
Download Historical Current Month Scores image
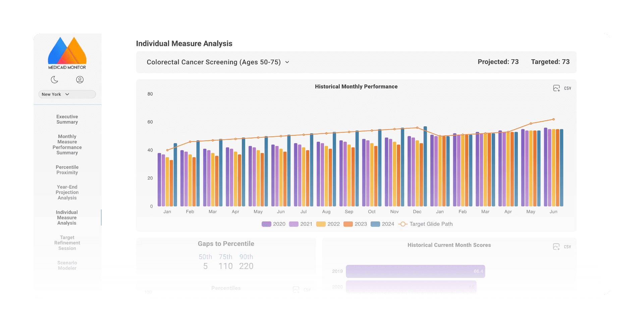(x=556, y=247)
